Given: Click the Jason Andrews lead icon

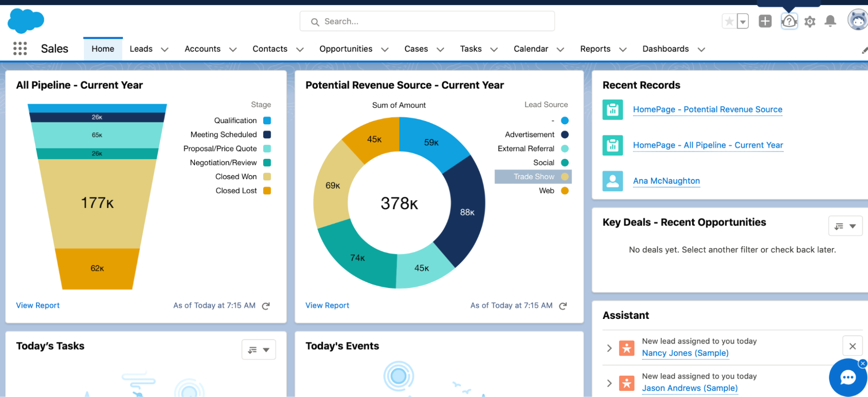Looking at the screenshot, I should [627, 383].
